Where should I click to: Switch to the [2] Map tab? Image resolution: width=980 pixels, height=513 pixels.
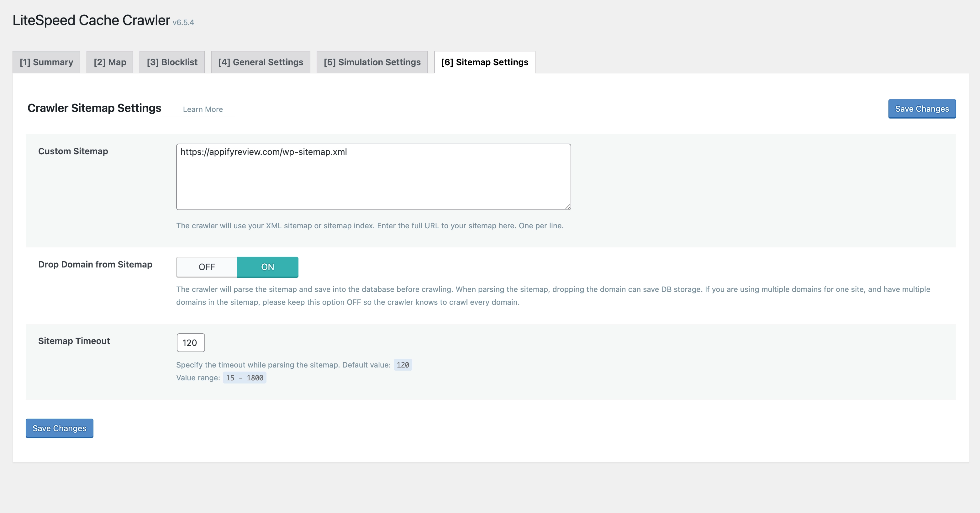click(x=110, y=62)
